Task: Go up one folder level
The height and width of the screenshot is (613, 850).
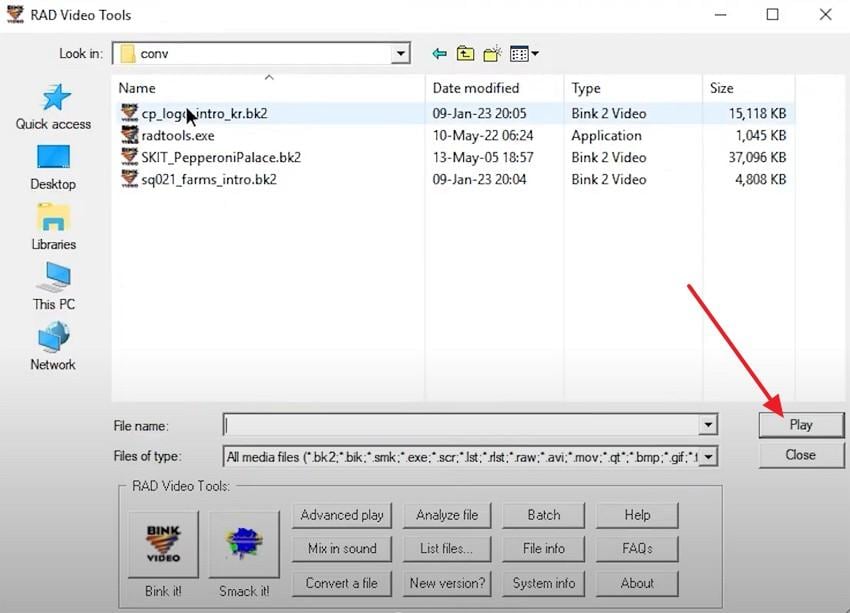Action: [x=465, y=54]
